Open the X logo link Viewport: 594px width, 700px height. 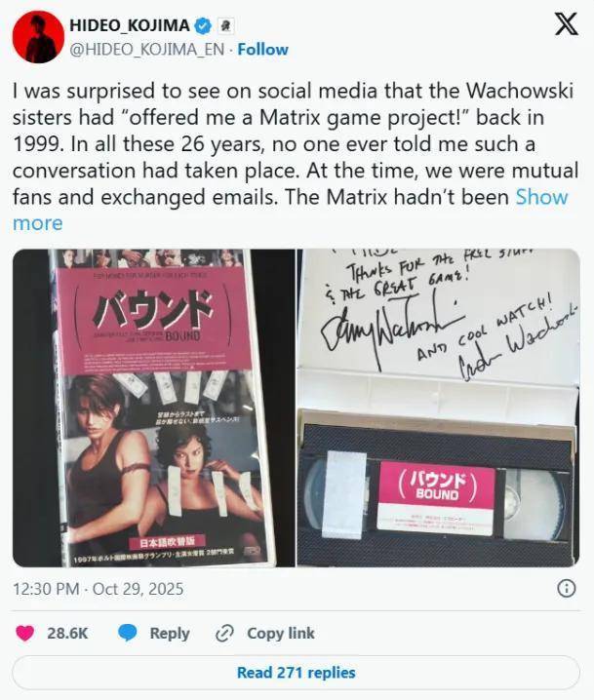566,24
